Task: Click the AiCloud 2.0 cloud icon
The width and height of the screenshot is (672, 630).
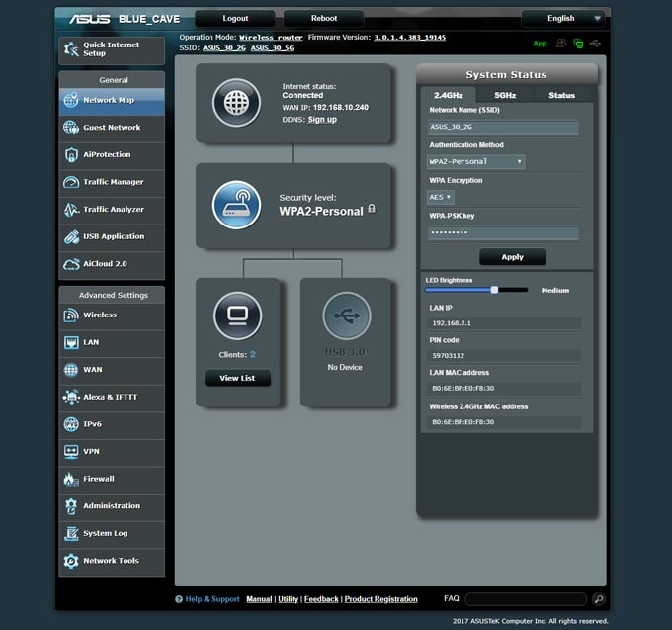Action: point(71,264)
